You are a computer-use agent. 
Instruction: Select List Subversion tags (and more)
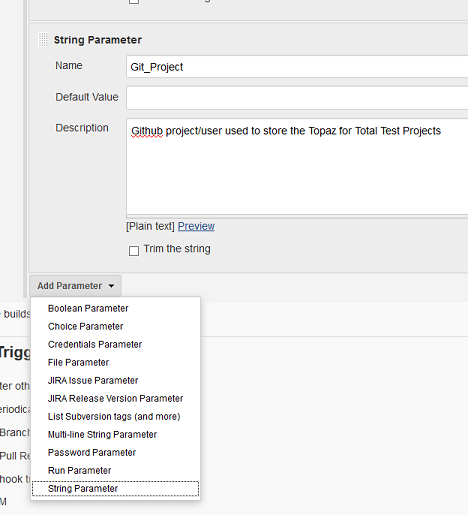click(114, 416)
